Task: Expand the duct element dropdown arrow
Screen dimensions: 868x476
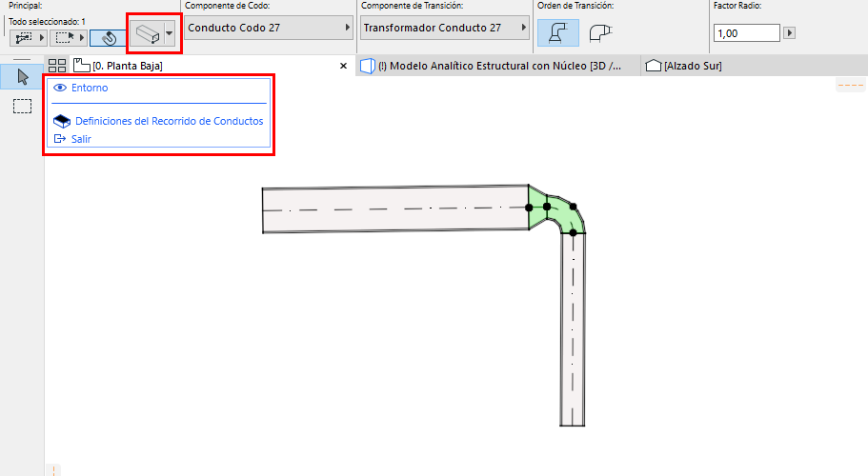Action: tap(170, 33)
